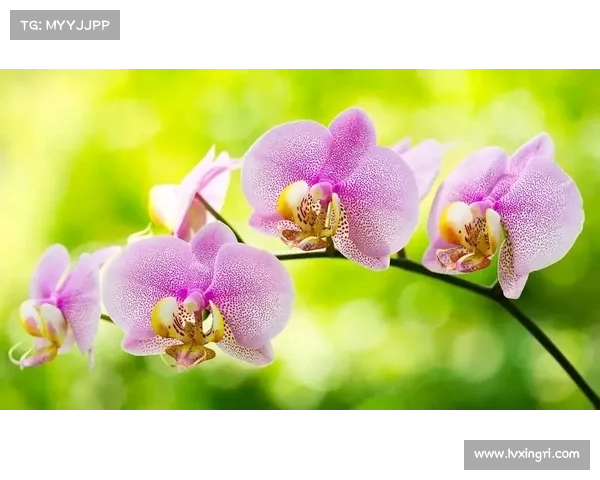Viewport: 600px width, 480px height.
Task: Click the small leftmost orchid flower
Action: point(62,305)
